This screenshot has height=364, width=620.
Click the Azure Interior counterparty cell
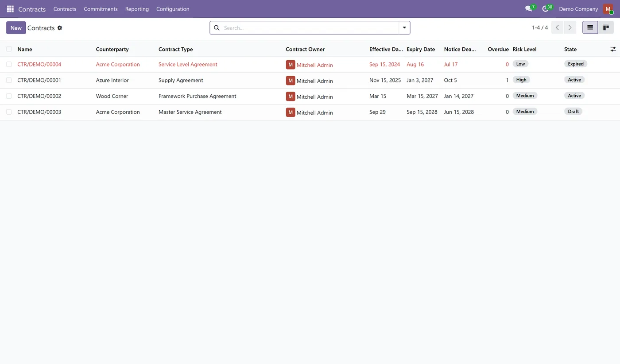(112, 80)
